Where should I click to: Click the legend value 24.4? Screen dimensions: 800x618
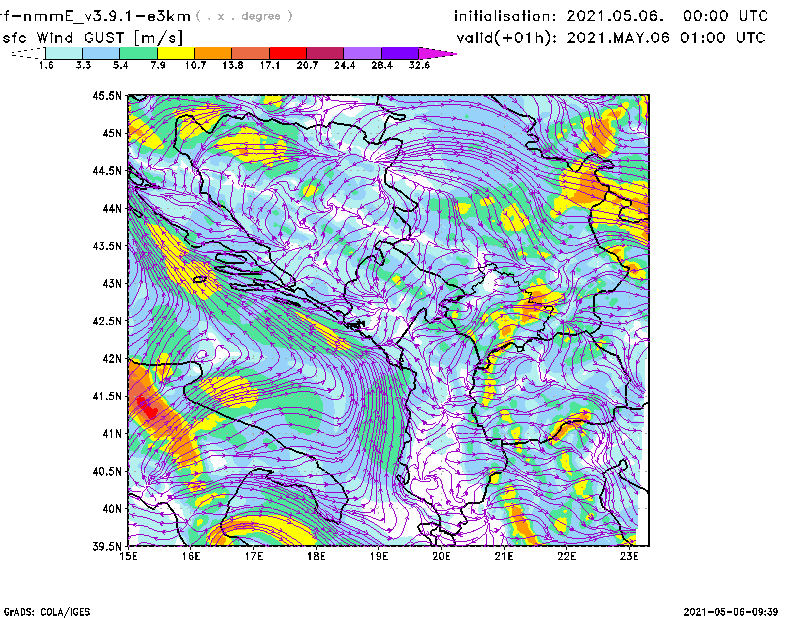344,65
